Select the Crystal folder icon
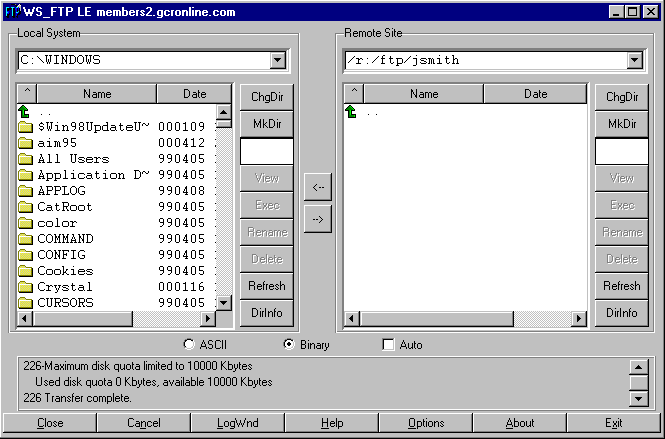Viewport: 665px width, 439px height. (25, 287)
